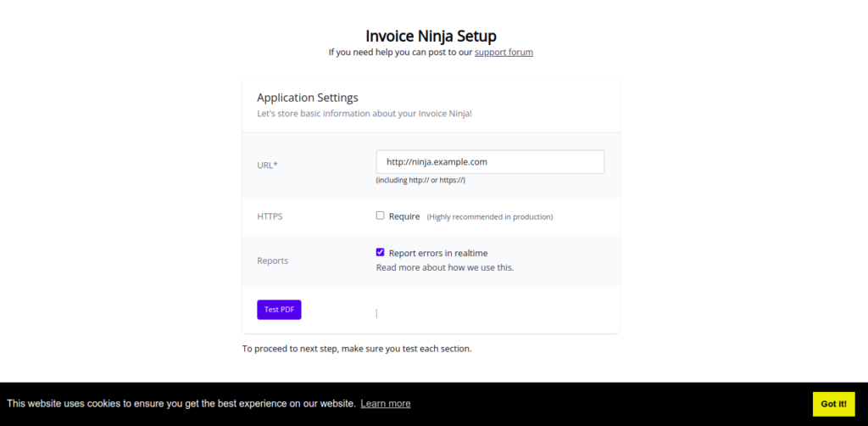Click '(including http:// or https://)' hint
Image resolution: width=868 pixels, height=426 pixels.
click(x=420, y=180)
